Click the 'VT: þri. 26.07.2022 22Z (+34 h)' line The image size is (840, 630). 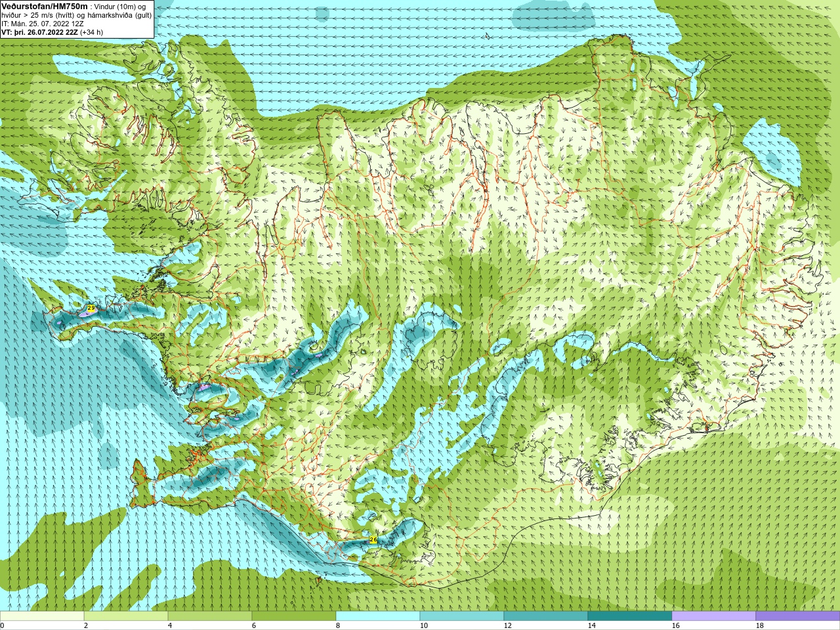tap(52, 32)
